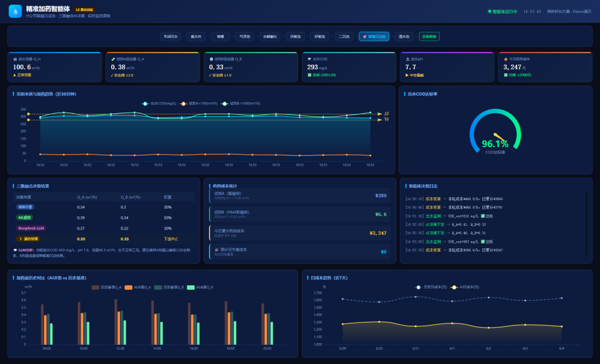Click the green 智能体运行中 status dot
This screenshot has width=600, height=364.
click(489, 12)
